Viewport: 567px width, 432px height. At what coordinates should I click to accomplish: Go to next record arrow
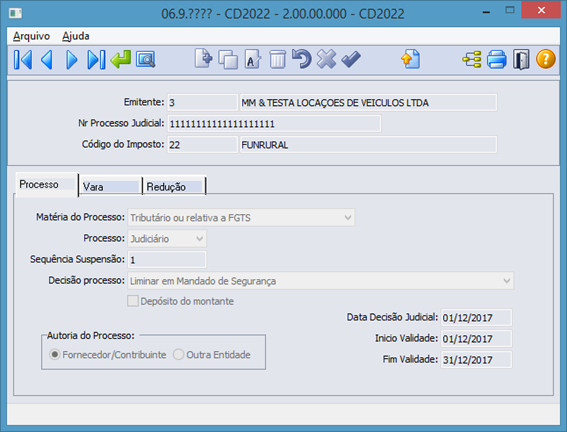[x=72, y=60]
